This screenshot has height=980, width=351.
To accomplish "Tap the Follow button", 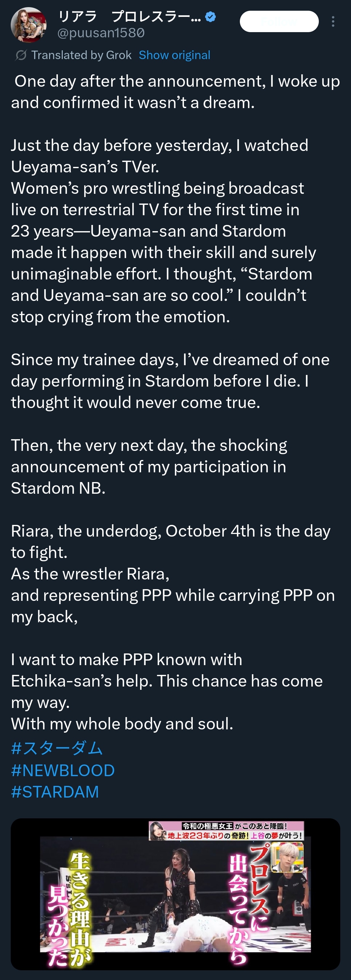I will coord(279,21).
